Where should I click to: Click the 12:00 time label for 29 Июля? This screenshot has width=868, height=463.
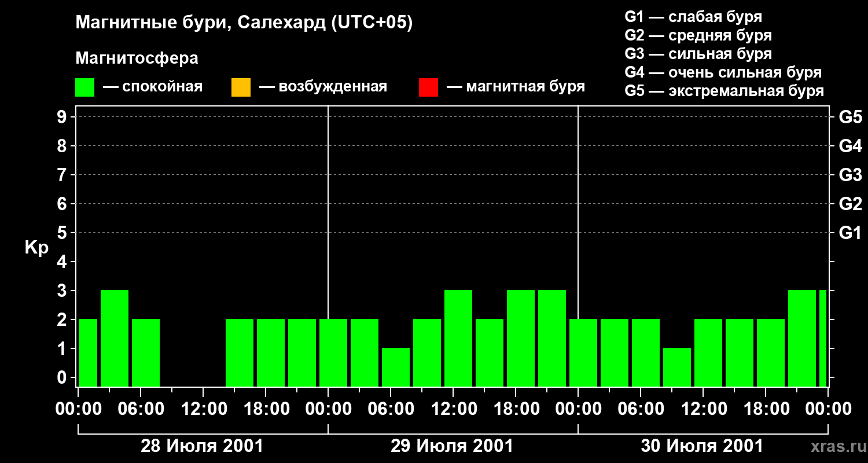pyautogui.click(x=453, y=409)
